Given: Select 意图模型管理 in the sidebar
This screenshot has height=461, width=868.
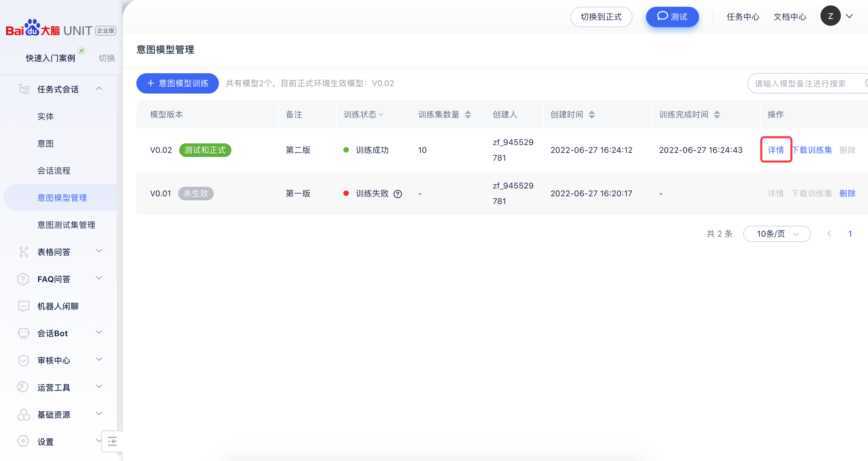Looking at the screenshot, I should [62, 198].
